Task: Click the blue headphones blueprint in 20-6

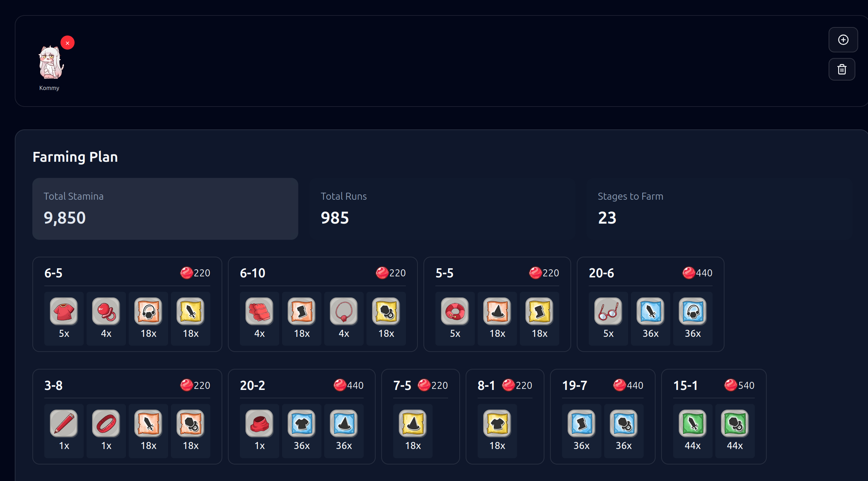Action: point(693,311)
